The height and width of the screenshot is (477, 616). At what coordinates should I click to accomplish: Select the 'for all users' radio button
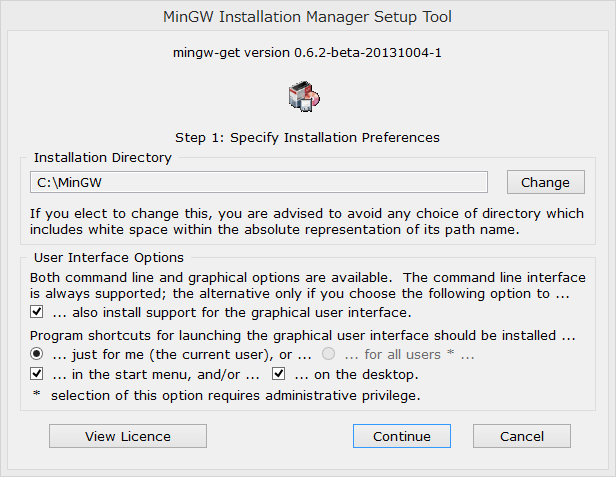[328, 354]
